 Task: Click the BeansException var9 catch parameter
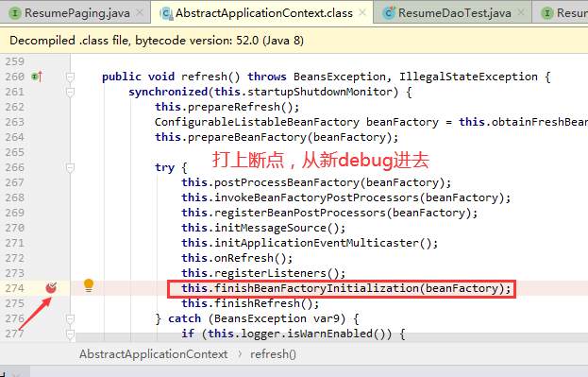pos(279,318)
